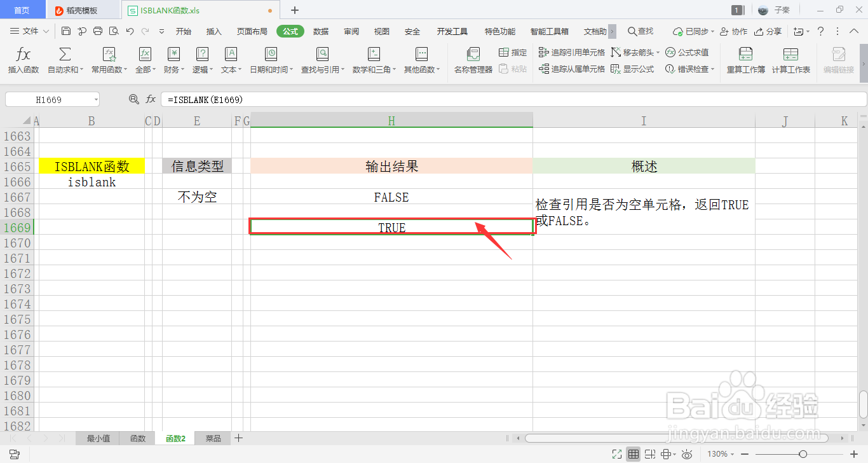This screenshot has height=463, width=868.
Task: Open quick access toolbar customize arrow
Action: [161, 31]
